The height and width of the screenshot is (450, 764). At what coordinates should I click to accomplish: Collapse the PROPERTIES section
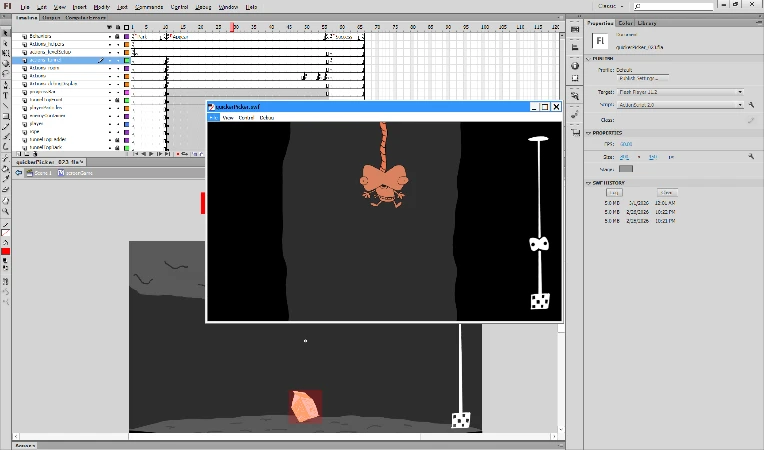(589, 132)
